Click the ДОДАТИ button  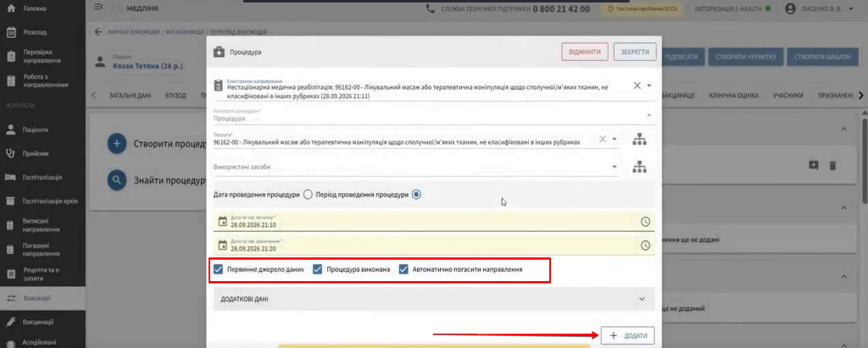[627, 335]
